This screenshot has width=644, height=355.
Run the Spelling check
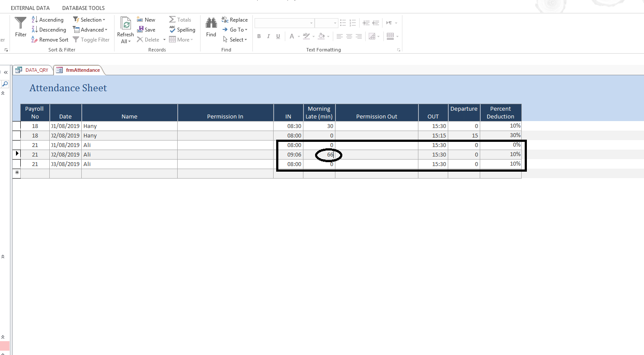tap(182, 30)
